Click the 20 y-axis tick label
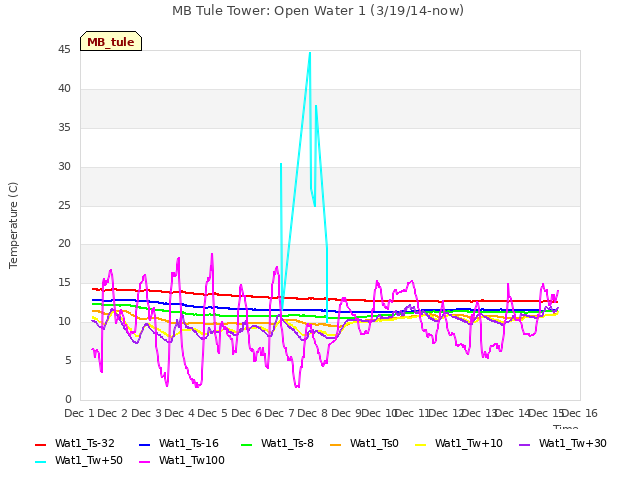The height and width of the screenshot is (480, 640). coord(64,244)
